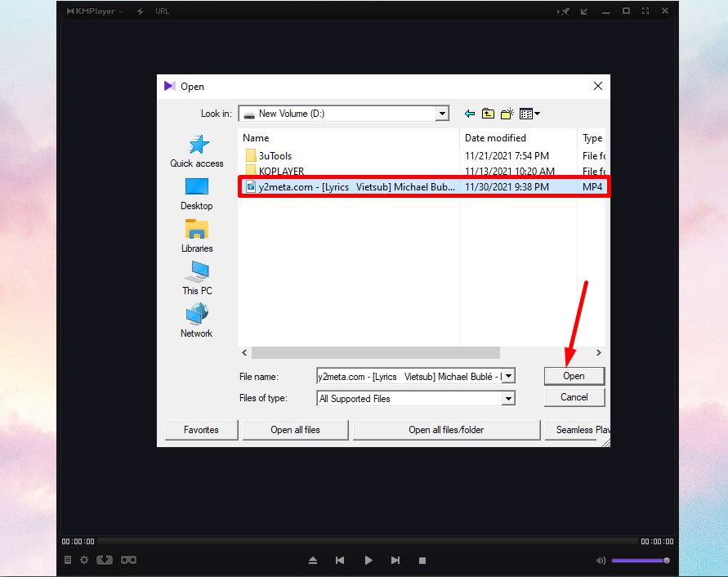
Task: Enable 3D video mode
Action: coord(104,560)
